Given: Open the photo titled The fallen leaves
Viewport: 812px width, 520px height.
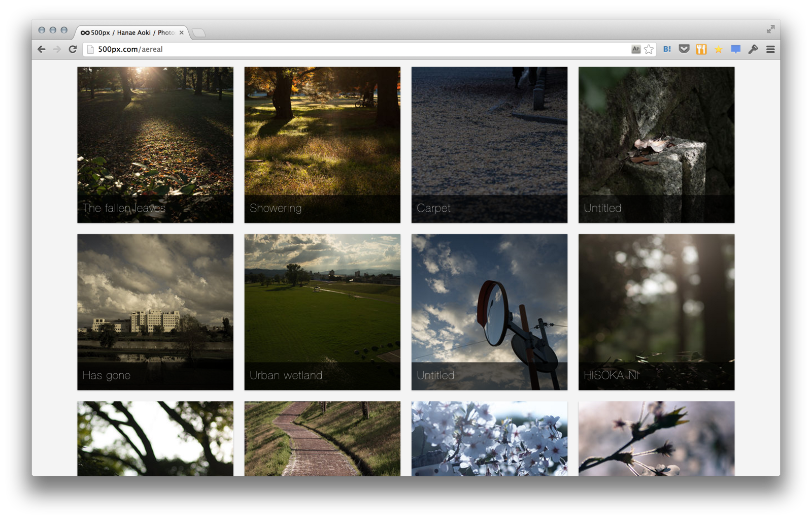Looking at the screenshot, I should click(155, 145).
